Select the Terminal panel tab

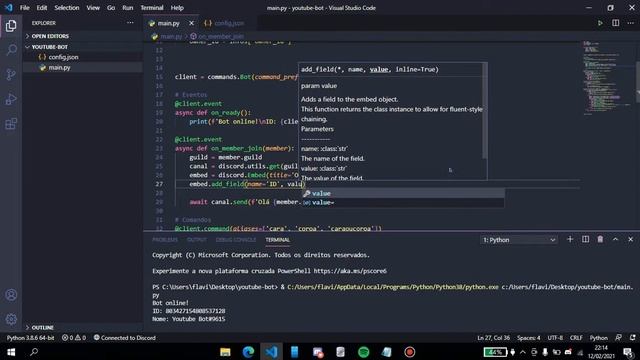(278, 240)
